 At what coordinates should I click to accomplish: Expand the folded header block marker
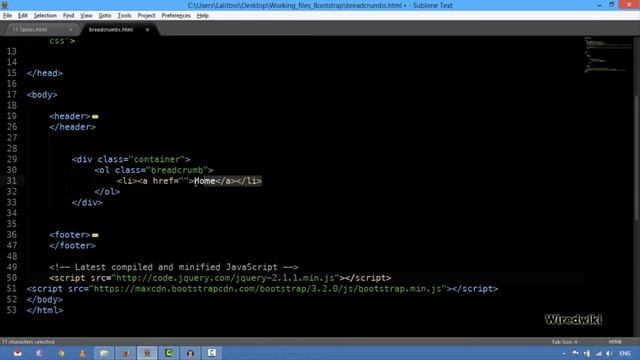[95, 117]
